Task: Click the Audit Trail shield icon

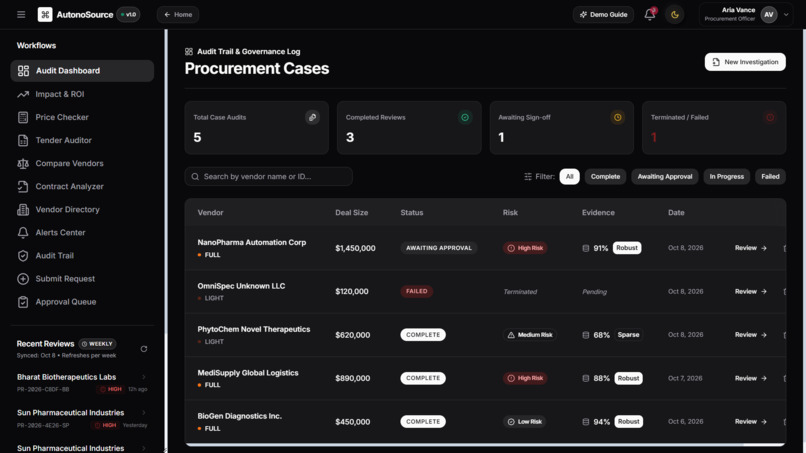Action: pos(23,256)
